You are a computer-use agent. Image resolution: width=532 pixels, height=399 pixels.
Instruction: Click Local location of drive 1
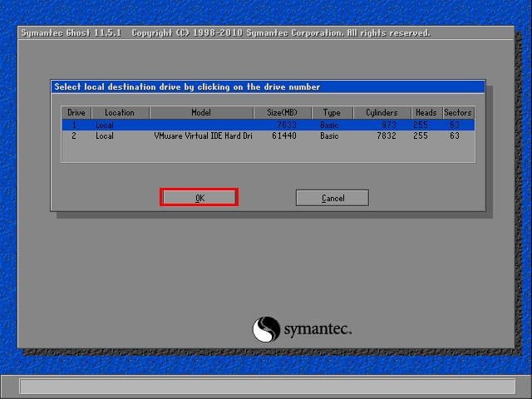click(x=105, y=126)
